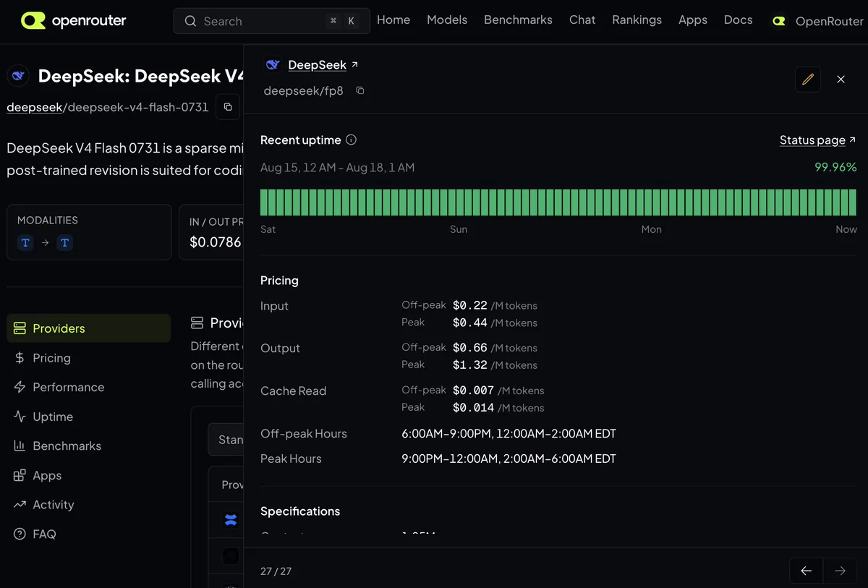Image resolution: width=868 pixels, height=588 pixels.
Task: Click the account avatar icon beside OpenRouter
Action: pyautogui.click(x=779, y=21)
